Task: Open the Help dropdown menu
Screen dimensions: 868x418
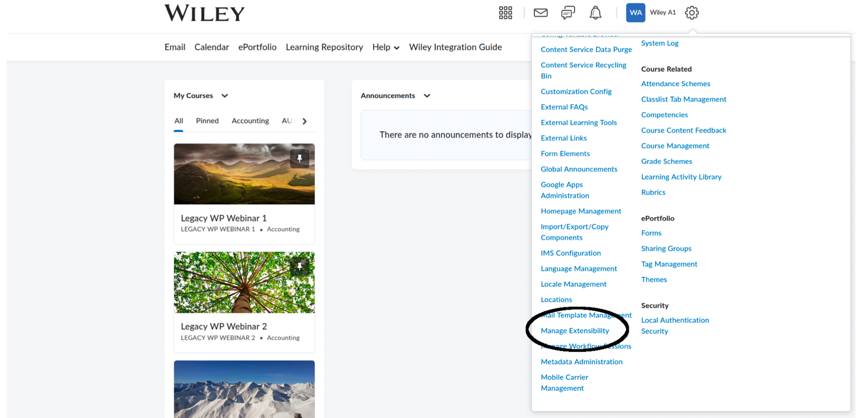Action: coord(386,47)
